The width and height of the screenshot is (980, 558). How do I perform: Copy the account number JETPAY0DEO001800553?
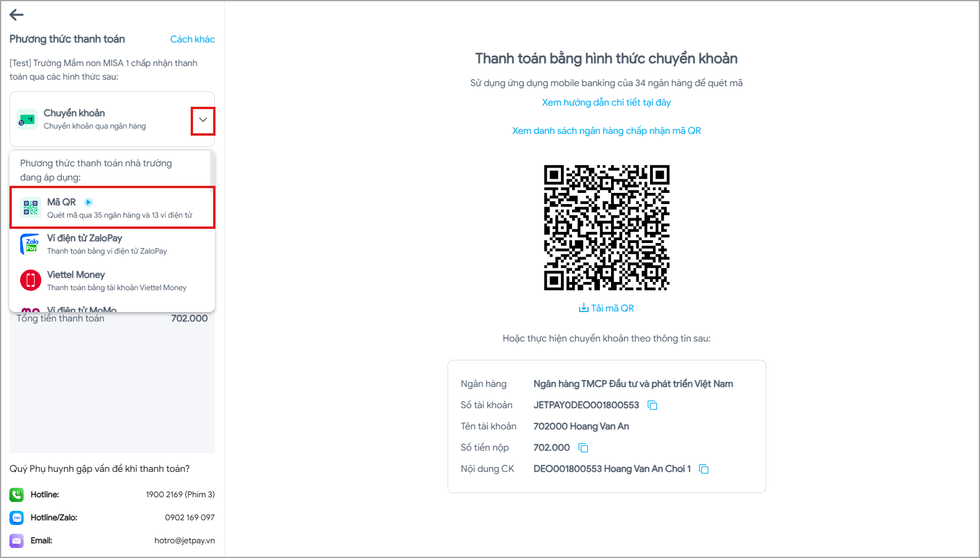coord(652,405)
